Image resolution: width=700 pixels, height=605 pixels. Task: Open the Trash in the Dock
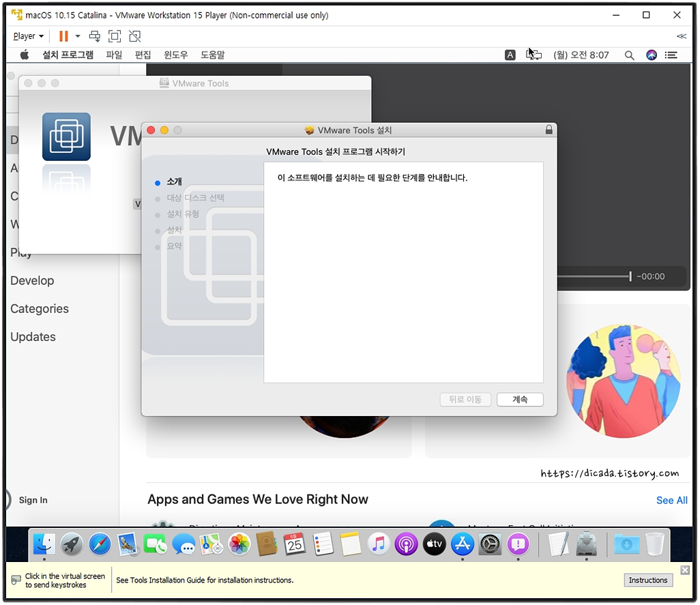[x=655, y=544]
